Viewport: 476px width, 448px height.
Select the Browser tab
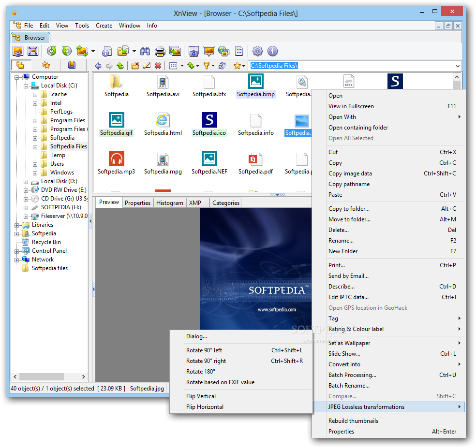click(30, 38)
